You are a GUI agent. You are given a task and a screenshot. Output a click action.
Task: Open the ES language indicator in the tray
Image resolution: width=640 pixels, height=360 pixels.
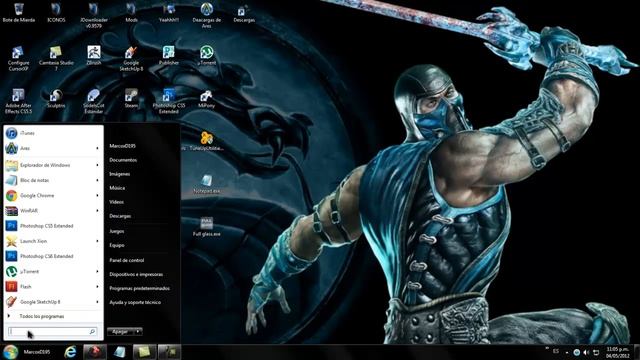(556, 351)
